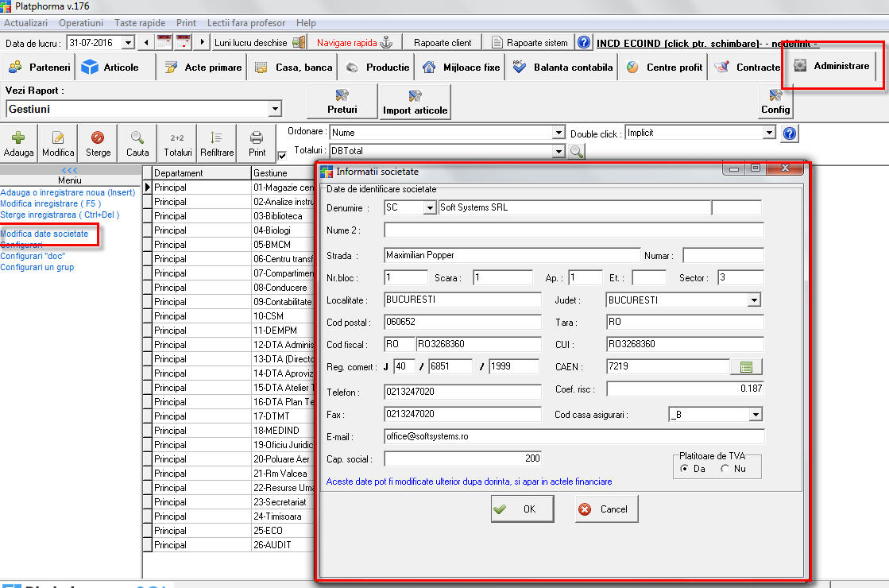This screenshot has height=588, width=889.
Task: Click the Totaluri toolbar button
Action: [177, 144]
